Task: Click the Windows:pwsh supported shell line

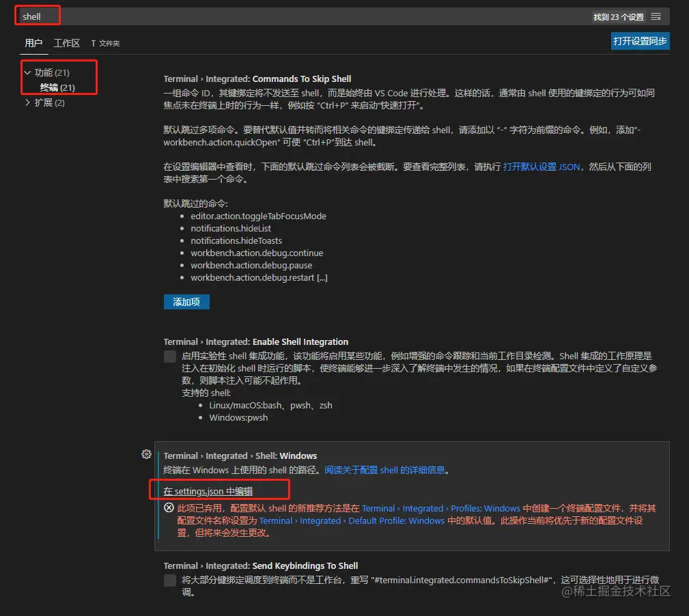Action: (238, 418)
